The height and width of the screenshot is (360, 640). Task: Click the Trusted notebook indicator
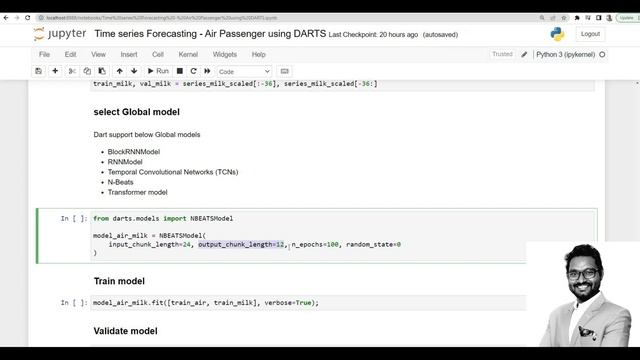502,54
